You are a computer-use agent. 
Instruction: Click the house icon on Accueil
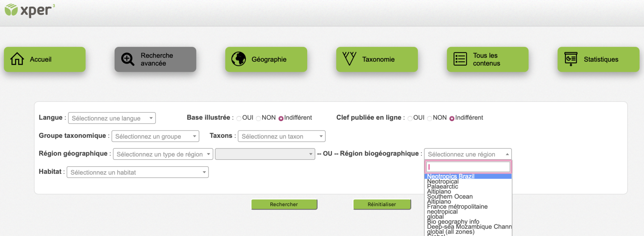coord(17,59)
